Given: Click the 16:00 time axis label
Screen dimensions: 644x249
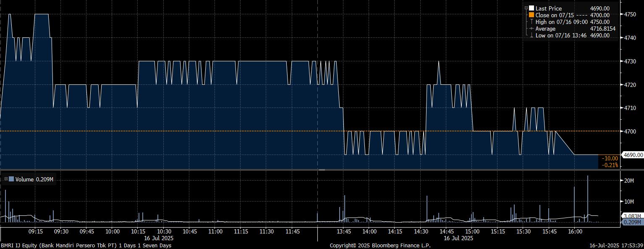Looking at the screenshot, I should pos(575,231).
